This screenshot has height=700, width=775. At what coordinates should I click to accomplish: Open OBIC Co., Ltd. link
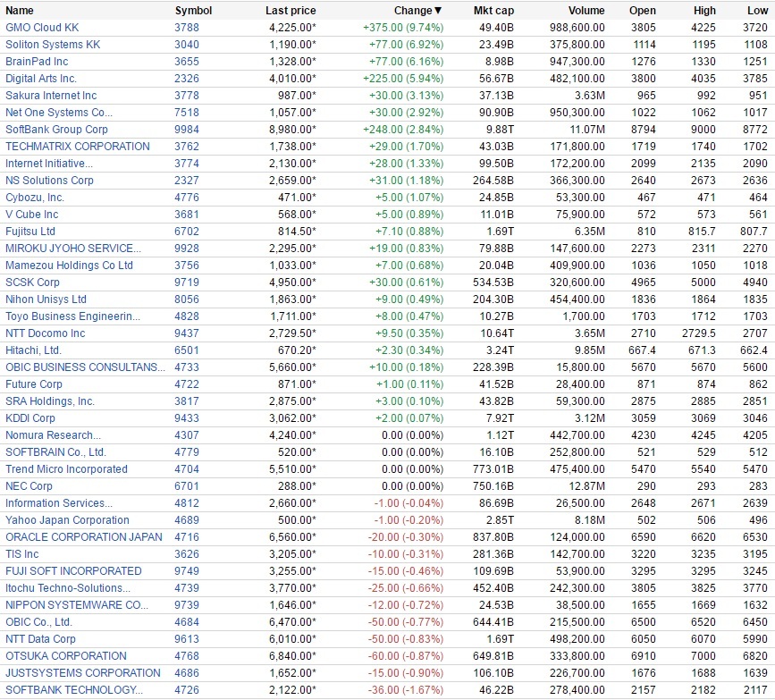click(x=38, y=622)
